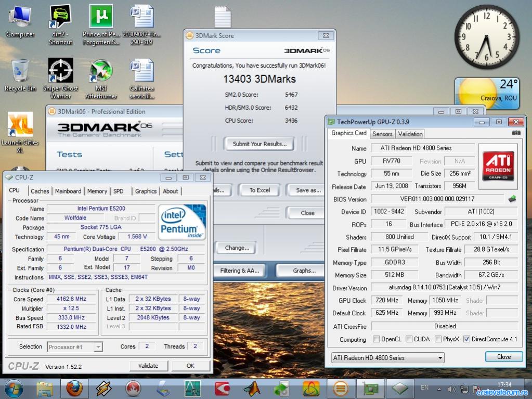532x399 pixels.
Task: Open MSI Afterburner desktop shortcut
Action: [x=101, y=79]
